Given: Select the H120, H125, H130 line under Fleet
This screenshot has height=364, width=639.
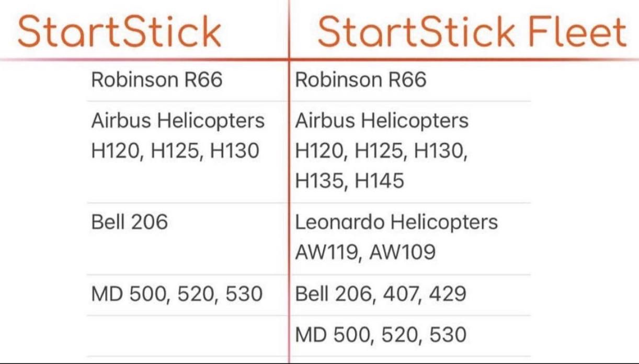Looking at the screenshot, I should (382, 151).
